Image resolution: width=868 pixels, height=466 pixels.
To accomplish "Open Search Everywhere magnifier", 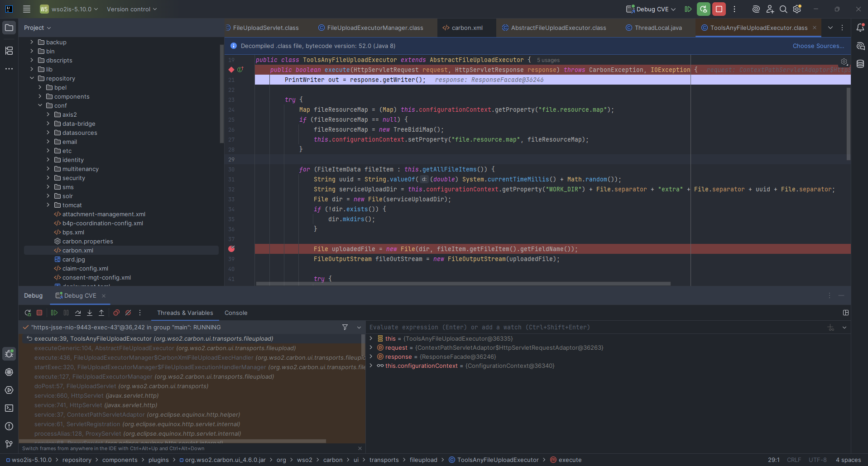I will [x=783, y=9].
